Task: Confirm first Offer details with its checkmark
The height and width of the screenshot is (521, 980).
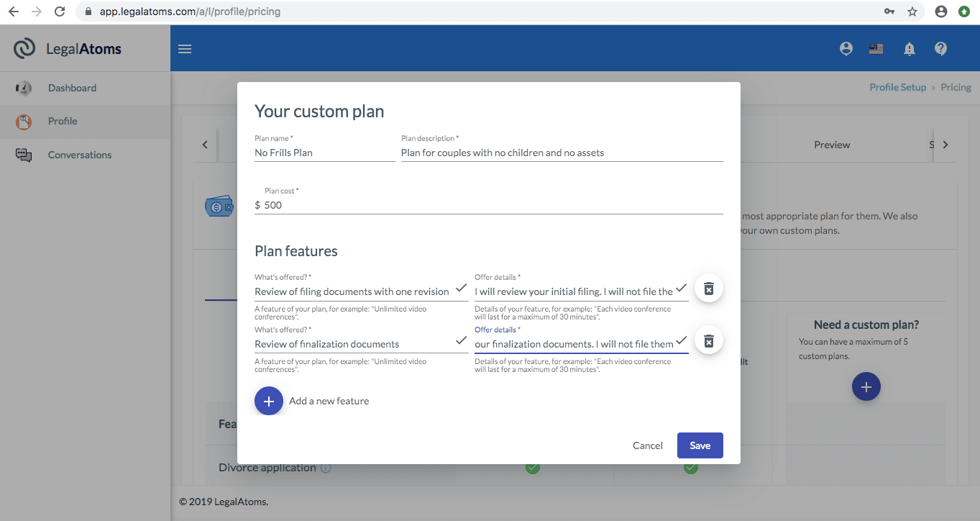Action: (681, 289)
